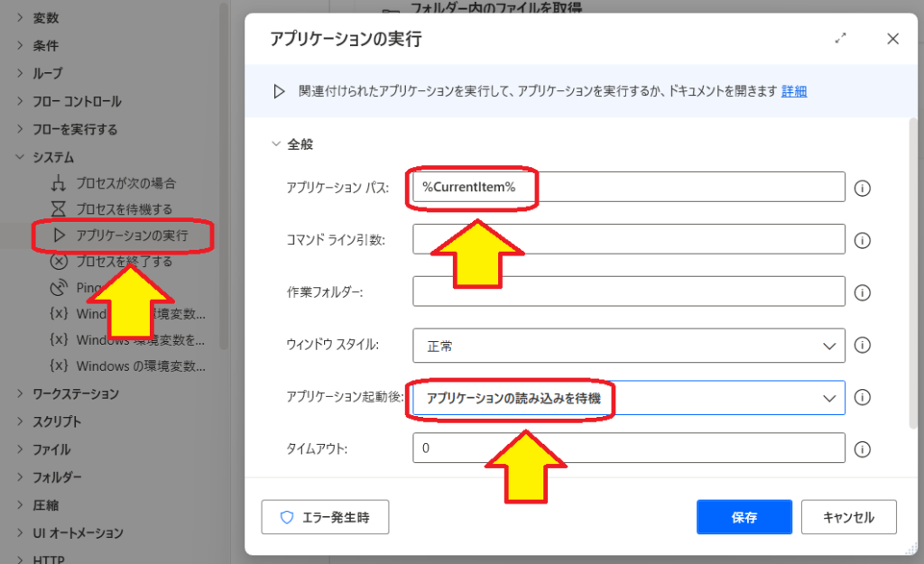Select プロセスを終了する action
This screenshot has width=924, height=564.
(x=124, y=262)
